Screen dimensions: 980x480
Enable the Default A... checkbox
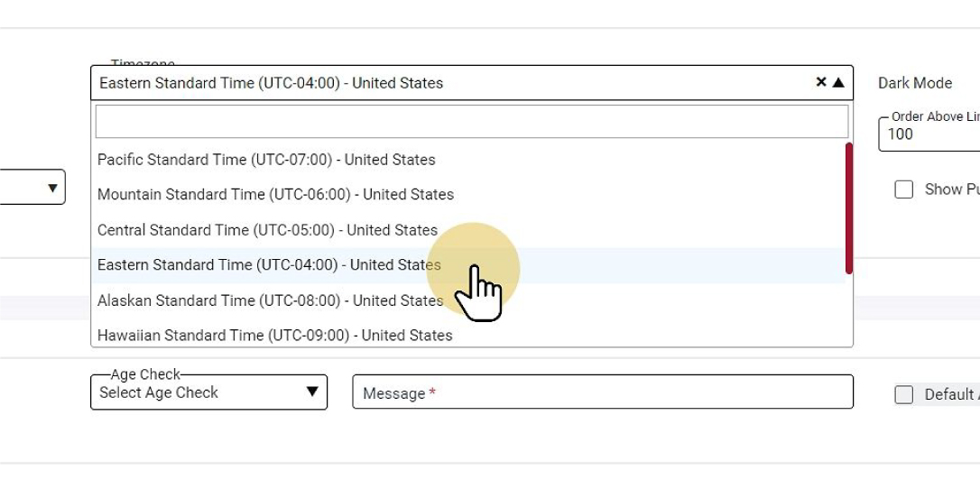903,394
